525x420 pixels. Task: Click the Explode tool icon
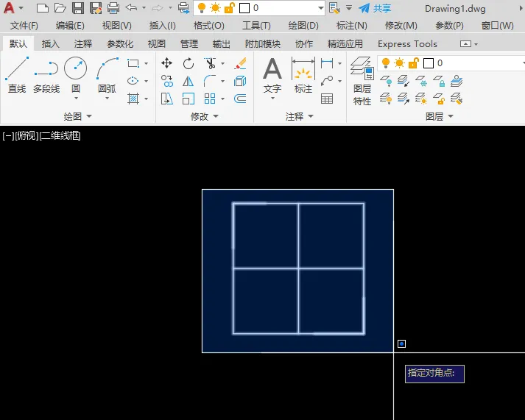(x=240, y=81)
